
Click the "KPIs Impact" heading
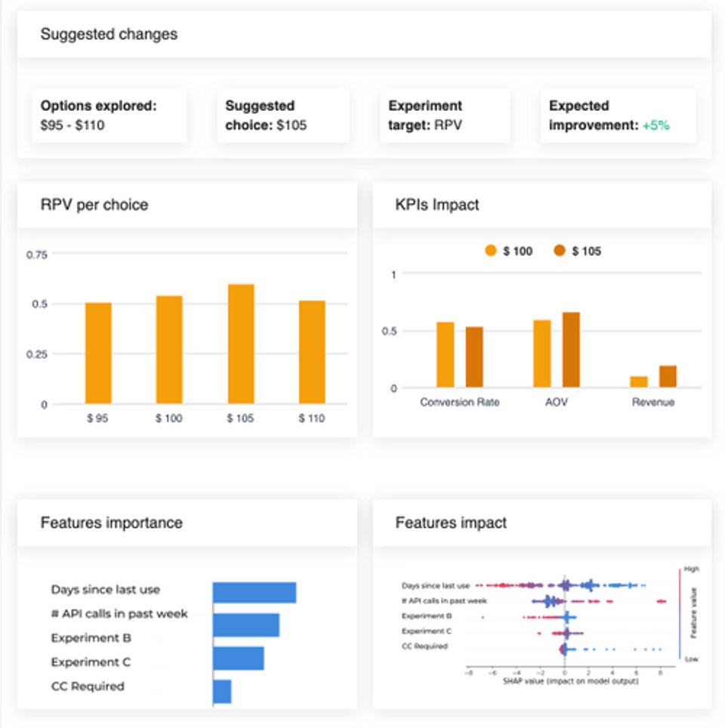coord(437,205)
